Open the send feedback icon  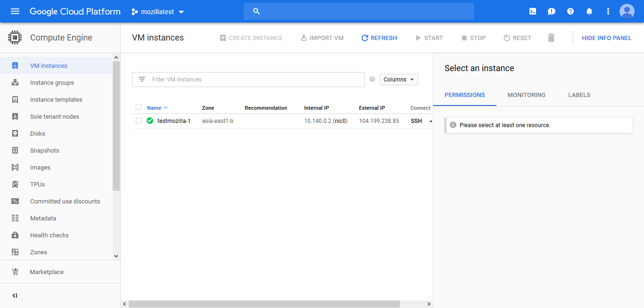pyautogui.click(x=551, y=11)
